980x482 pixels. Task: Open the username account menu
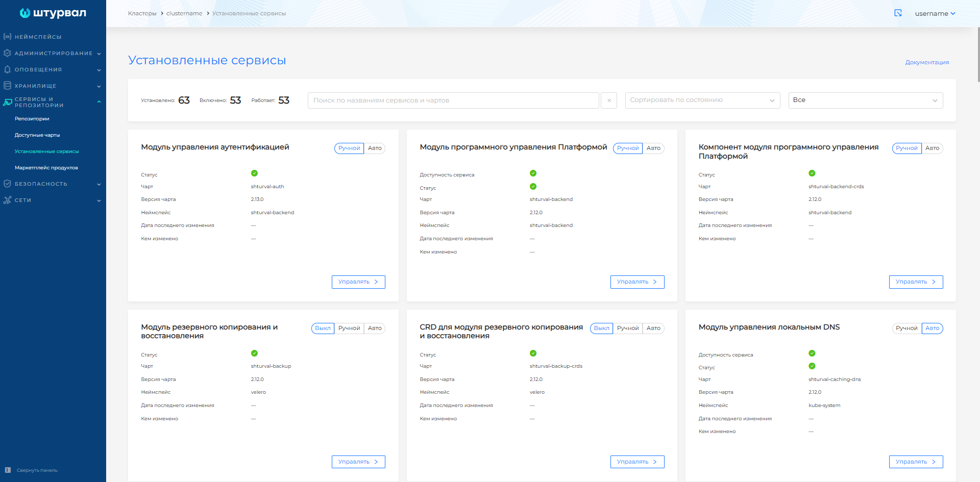tap(935, 14)
